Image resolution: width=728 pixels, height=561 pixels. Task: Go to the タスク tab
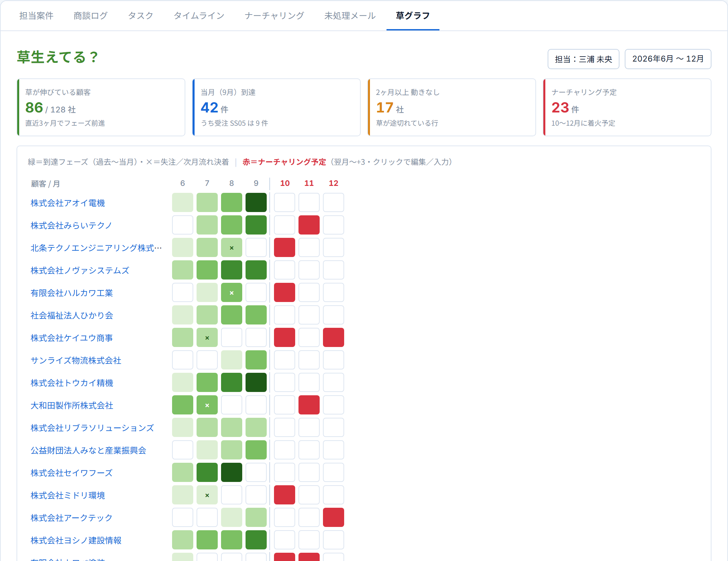pos(141,16)
